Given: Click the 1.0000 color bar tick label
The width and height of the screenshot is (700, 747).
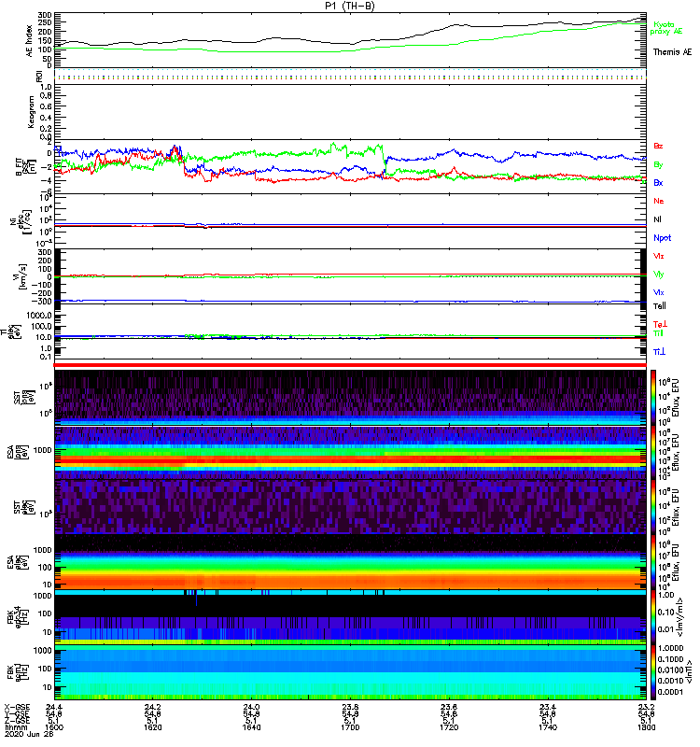Looking at the screenshot, I should click(670, 648).
